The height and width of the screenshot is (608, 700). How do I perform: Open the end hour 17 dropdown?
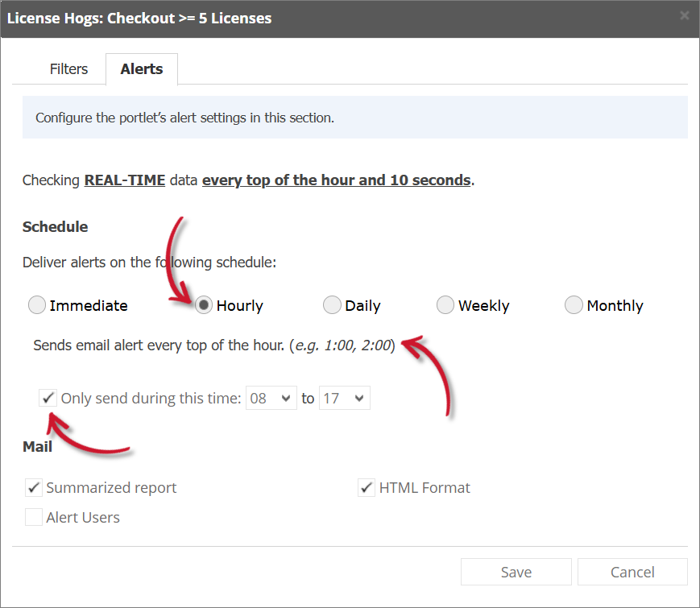[x=344, y=398]
